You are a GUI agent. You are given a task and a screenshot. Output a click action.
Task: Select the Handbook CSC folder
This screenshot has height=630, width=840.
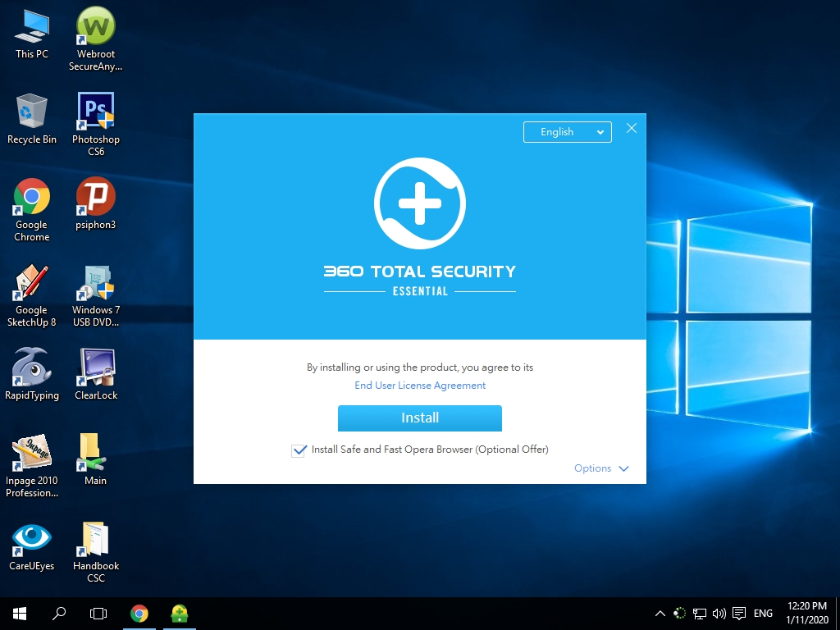(96, 552)
